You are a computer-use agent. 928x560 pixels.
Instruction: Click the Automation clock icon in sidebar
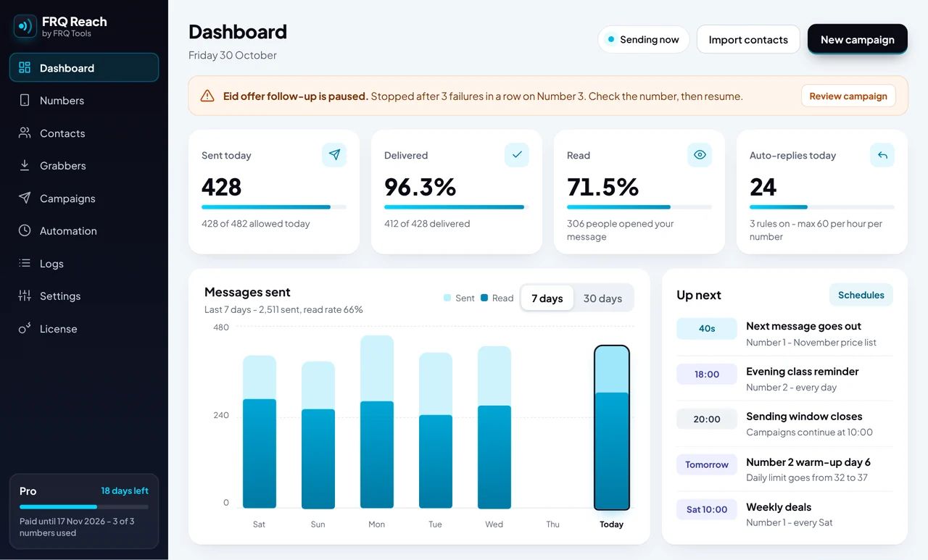click(x=25, y=230)
